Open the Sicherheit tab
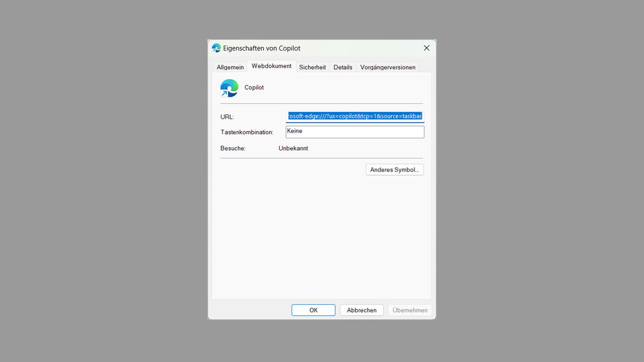The width and height of the screenshot is (644, 362). click(312, 67)
